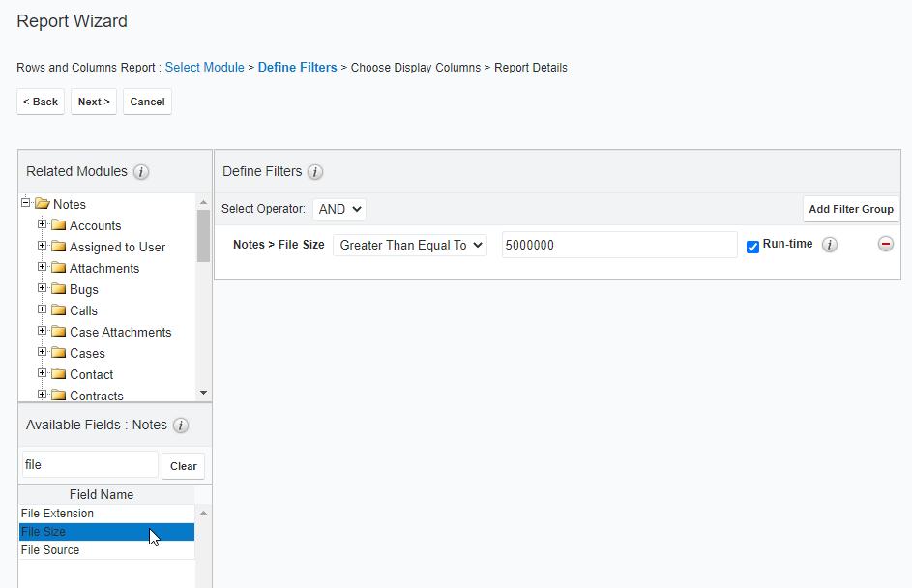Go to the Select Module step
Screen dimensions: 912x588
pyautogui.click(x=204, y=68)
